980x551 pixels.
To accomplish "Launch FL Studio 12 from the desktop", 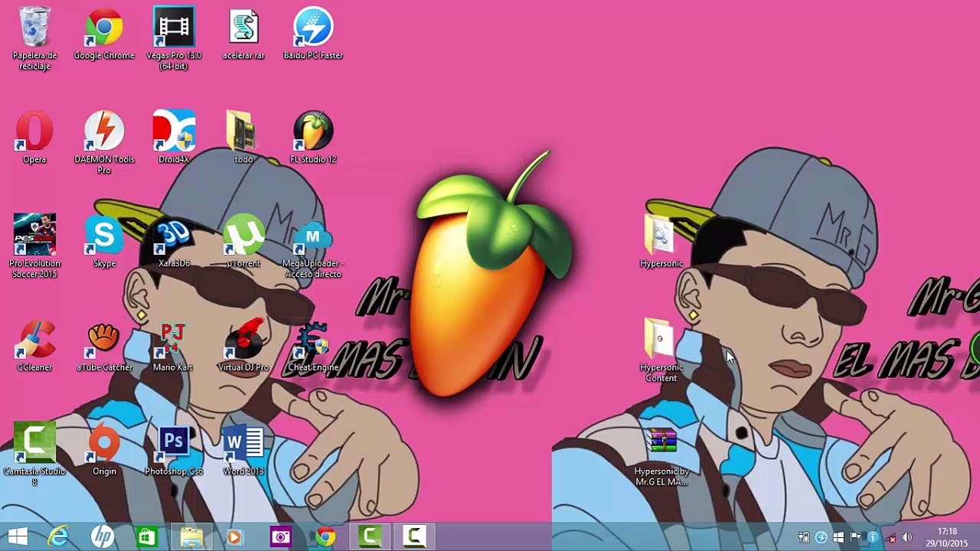I will 313,138.
